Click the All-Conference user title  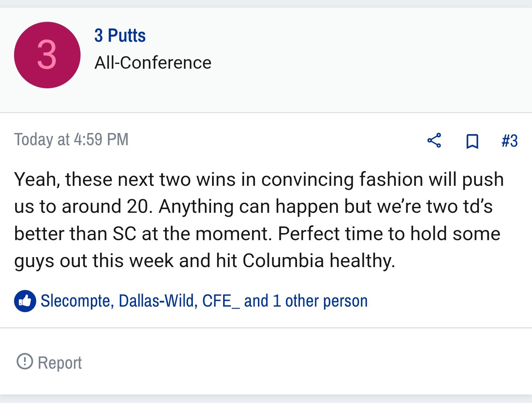pyautogui.click(x=153, y=62)
